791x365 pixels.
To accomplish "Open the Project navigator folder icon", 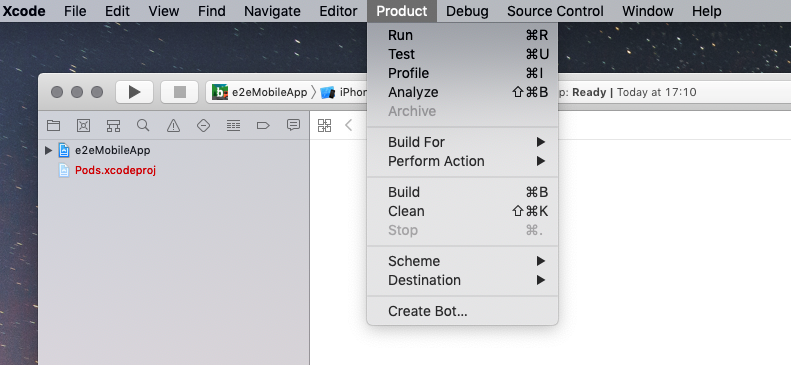I will tap(53, 126).
